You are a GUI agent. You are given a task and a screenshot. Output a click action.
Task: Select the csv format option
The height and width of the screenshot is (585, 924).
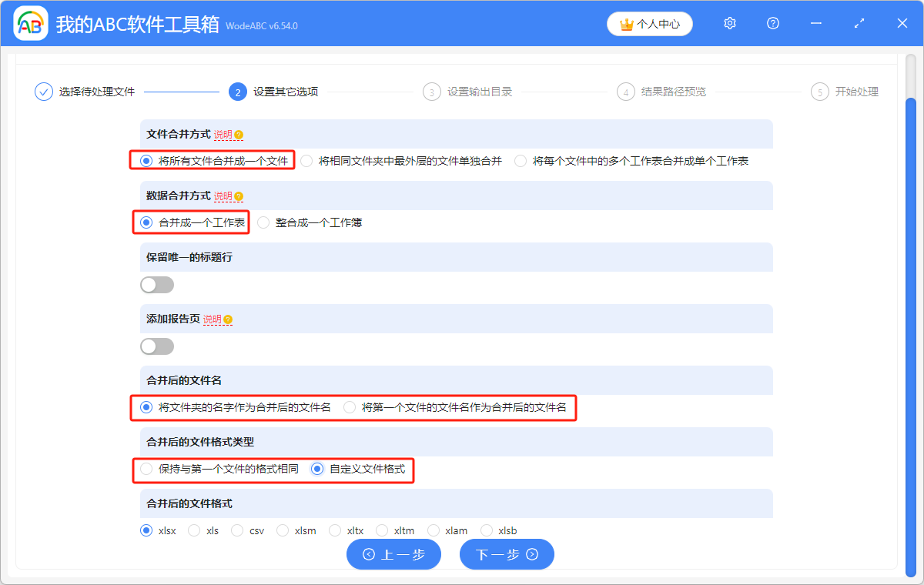point(237,530)
